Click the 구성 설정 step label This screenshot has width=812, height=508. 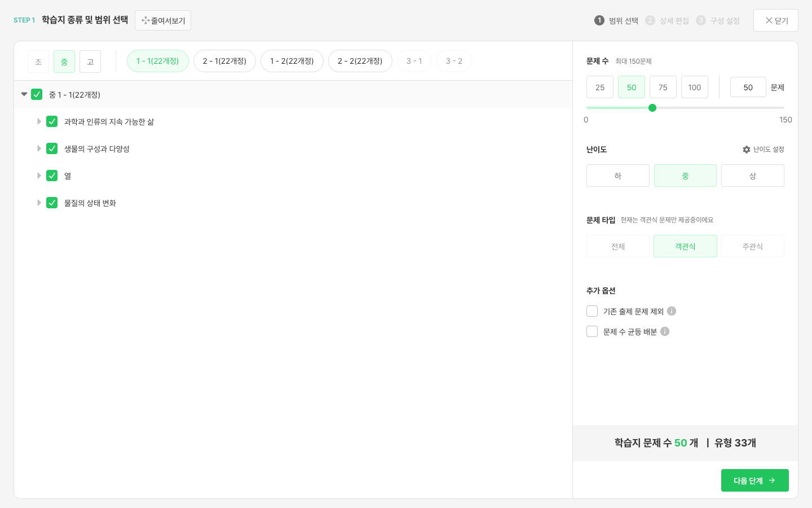pos(725,20)
